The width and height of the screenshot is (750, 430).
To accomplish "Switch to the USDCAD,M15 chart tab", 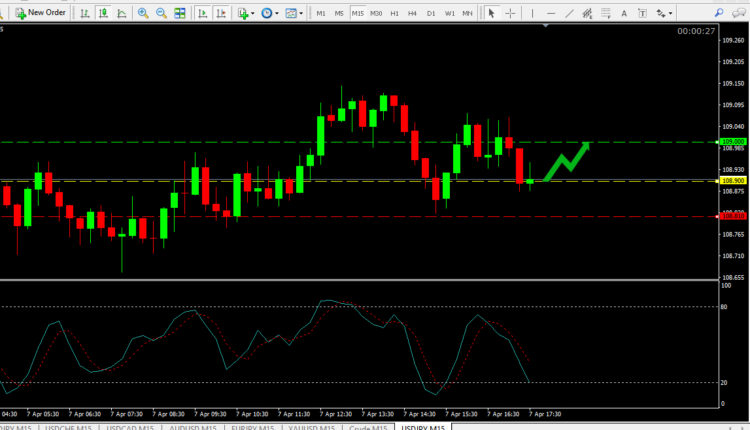I will tap(130, 427).
